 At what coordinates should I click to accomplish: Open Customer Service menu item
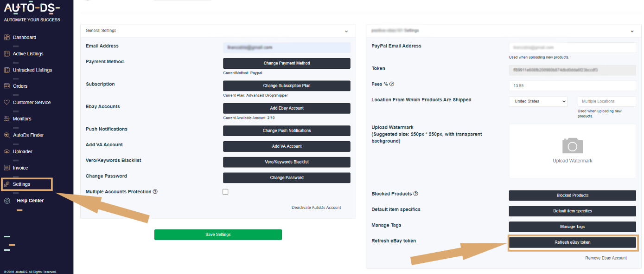click(x=32, y=102)
